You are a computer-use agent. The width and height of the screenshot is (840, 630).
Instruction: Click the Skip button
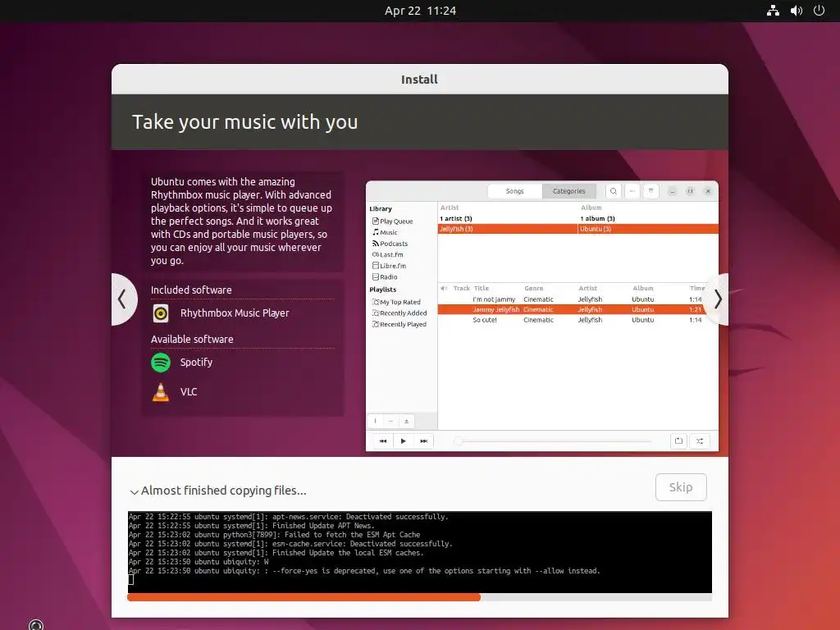point(681,487)
